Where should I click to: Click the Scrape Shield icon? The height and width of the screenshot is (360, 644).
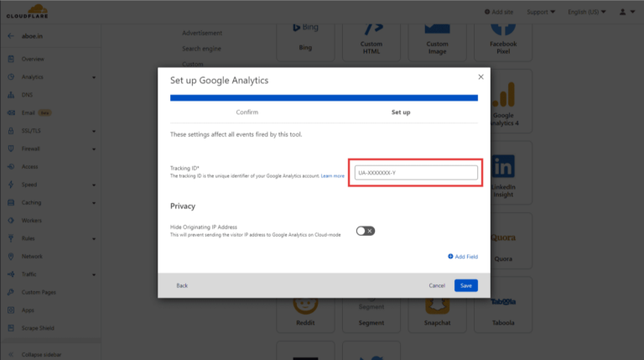click(x=11, y=328)
